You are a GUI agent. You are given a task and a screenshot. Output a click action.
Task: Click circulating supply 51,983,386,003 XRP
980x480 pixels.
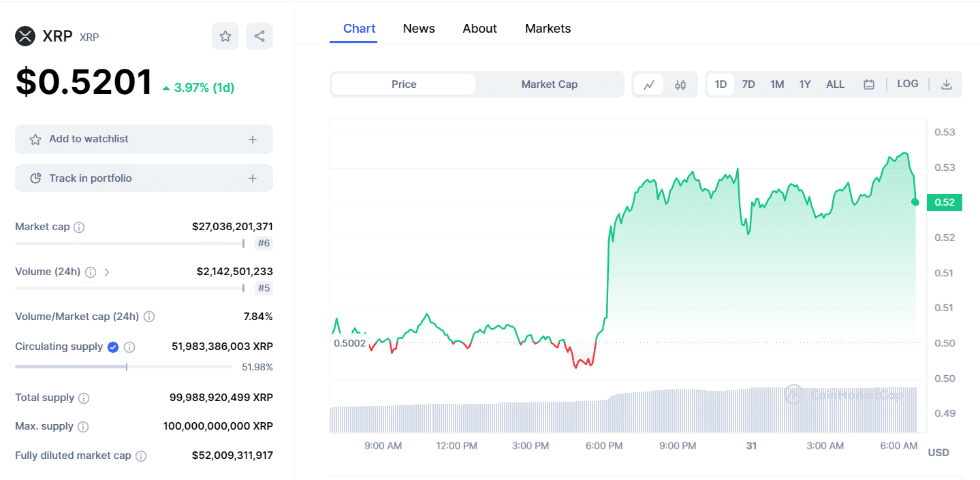click(x=222, y=347)
